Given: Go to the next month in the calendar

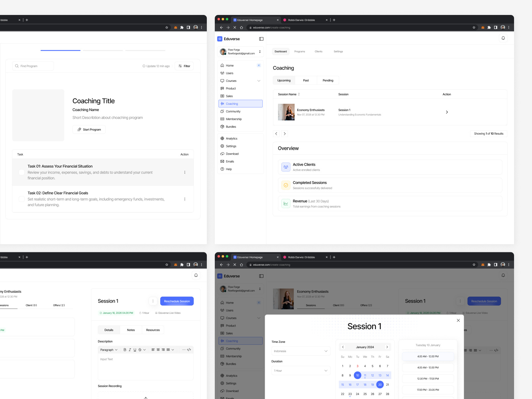Looking at the screenshot, I should click(x=387, y=347).
